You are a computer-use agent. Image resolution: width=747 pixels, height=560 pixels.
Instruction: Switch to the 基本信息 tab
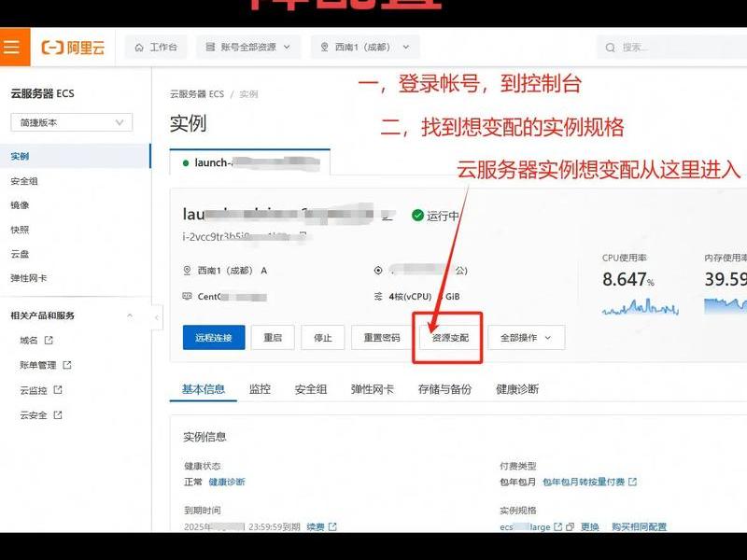coord(203,389)
